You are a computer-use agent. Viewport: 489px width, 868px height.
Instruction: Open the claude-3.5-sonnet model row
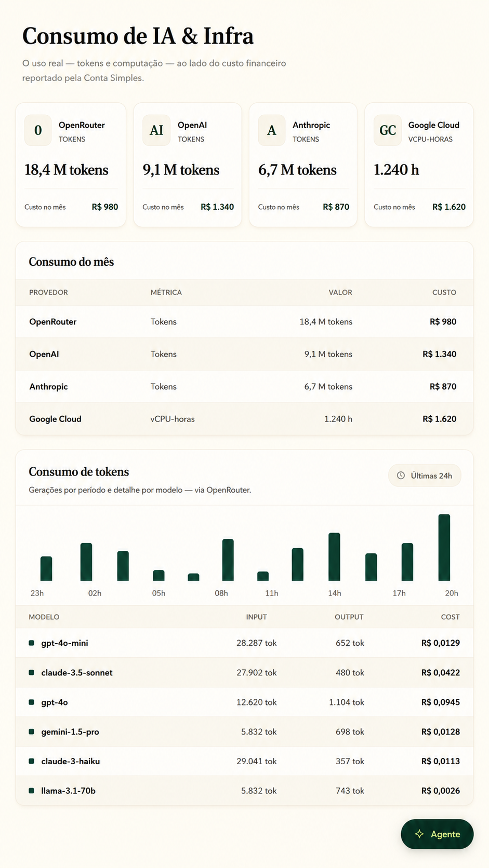[x=244, y=673]
